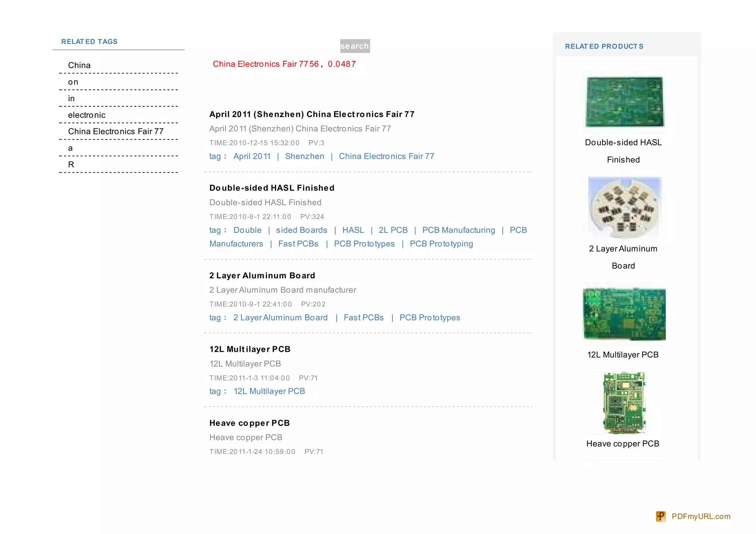This screenshot has width=756, height=534.
Task: Open the Fast PCBs tag under Aluminum Board
Action: pyautogui.click(x=363, y=318)
